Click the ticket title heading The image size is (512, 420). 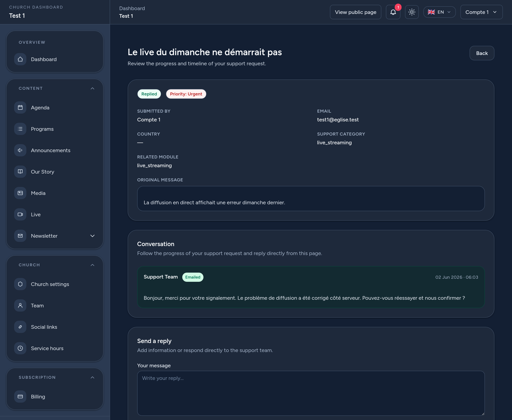tap(205, 52)
